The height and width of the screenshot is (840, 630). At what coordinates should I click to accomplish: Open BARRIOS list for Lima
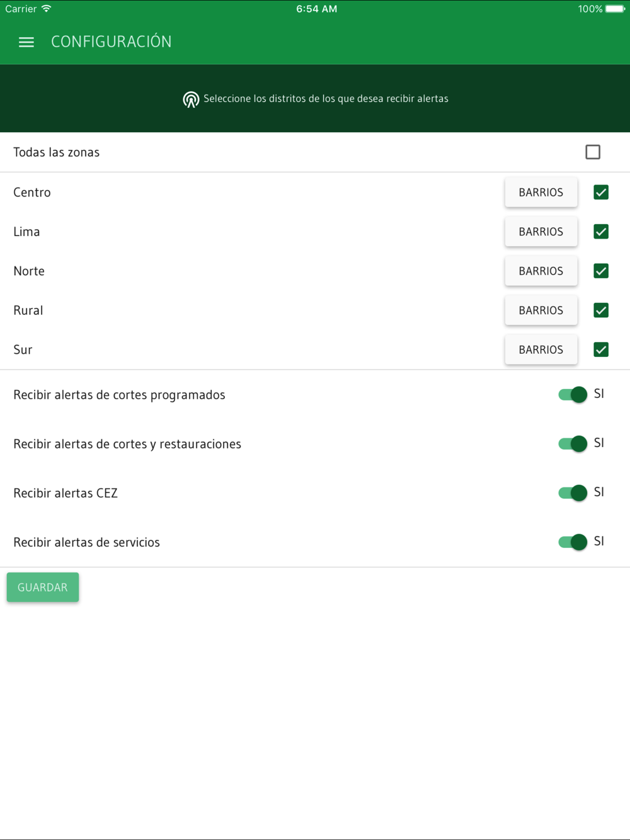pyautogui.click(x=541, y=232)
